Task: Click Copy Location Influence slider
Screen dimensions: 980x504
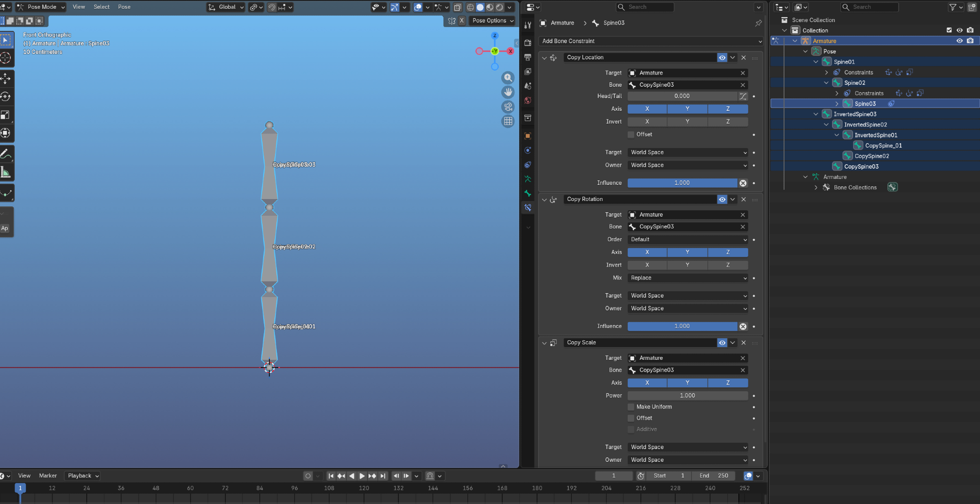Action: (682, 183)
